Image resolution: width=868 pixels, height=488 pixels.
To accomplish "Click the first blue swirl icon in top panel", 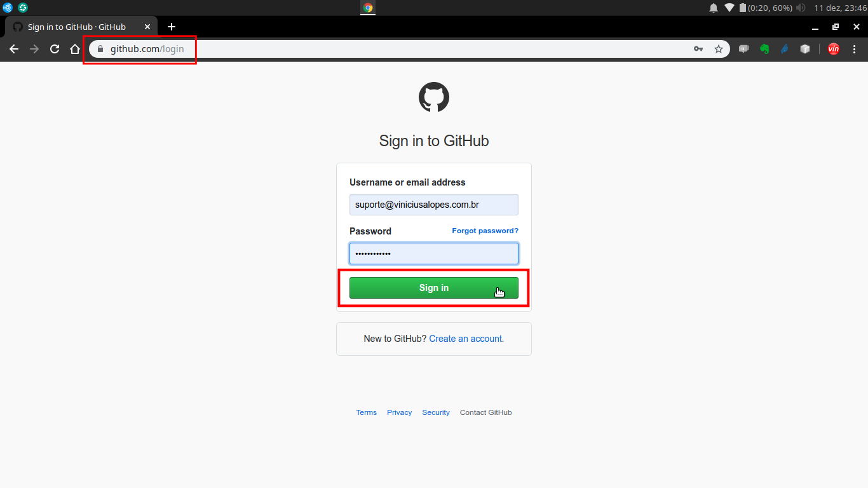I will [x=8, y=8].
